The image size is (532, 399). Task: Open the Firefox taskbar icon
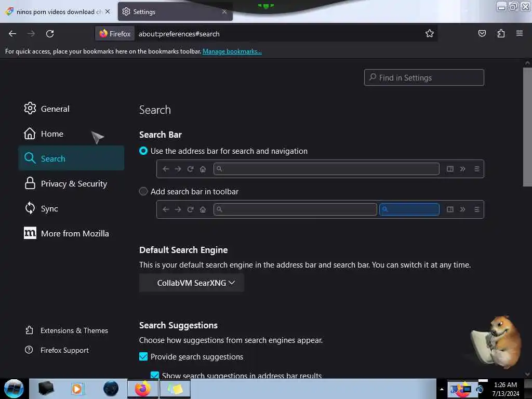[143, 389]
